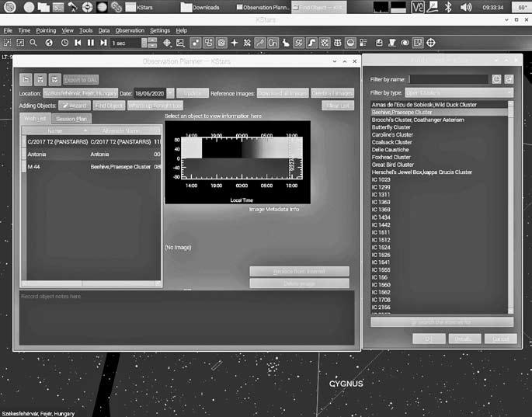Click the object list vertical scrollbar

pyautogui.click(x=510, y=207)
